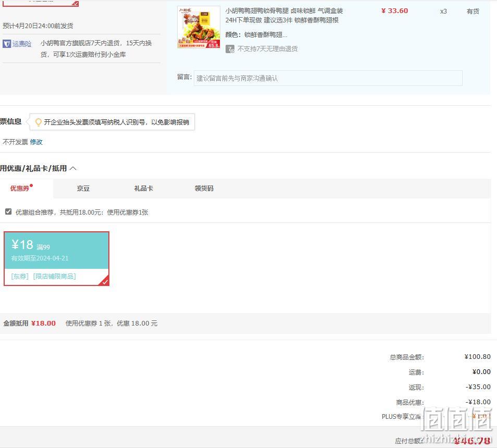The height and width of the screenshot is (448, 497).
Task: Click the 总商品金额 value ¥100.80
Action: 477,357
